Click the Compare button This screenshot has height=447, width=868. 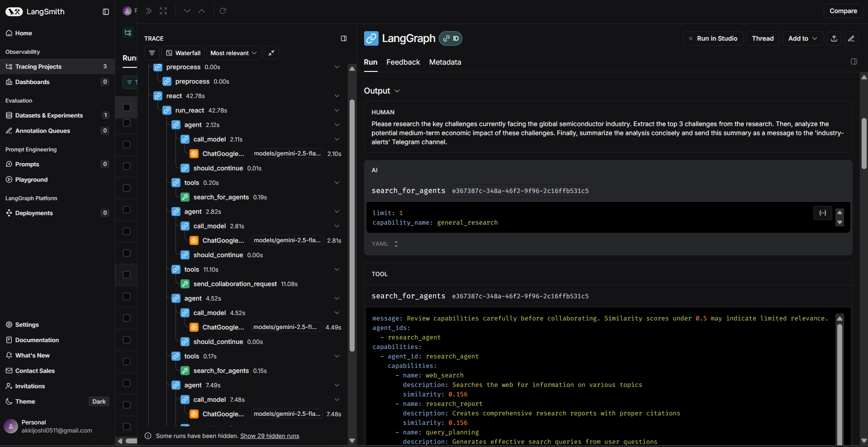coord(843,11)
